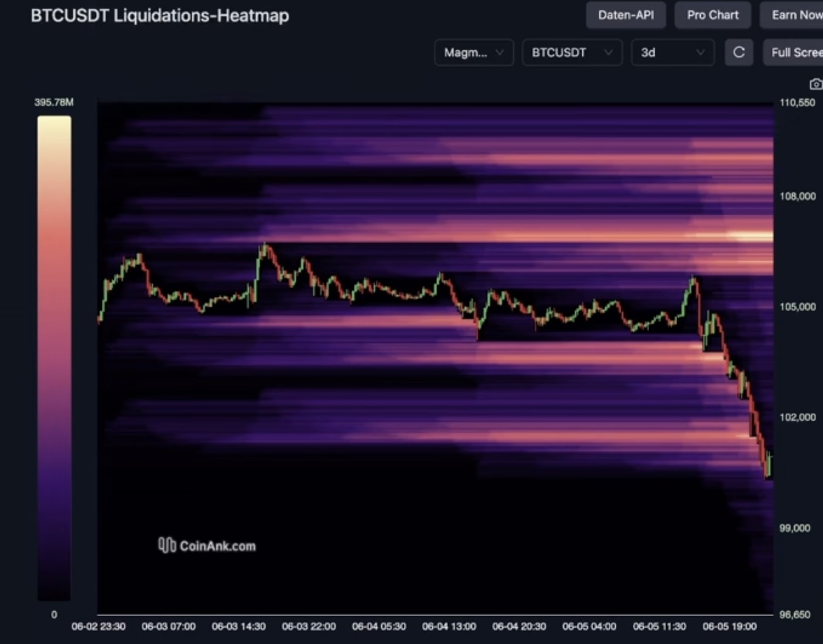Open the Daten-API page
This screenshot has height=644, width=823.
coord(625,14)
